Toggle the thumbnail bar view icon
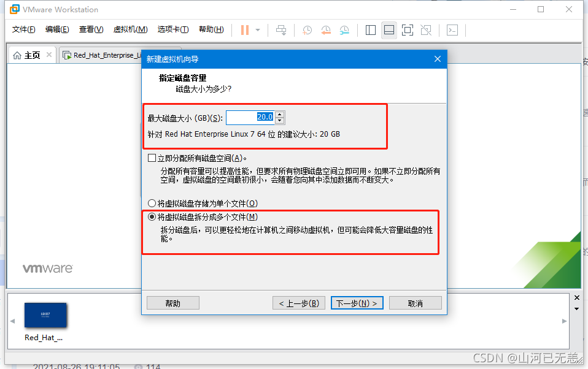The height and width of the screenshot is (369, 588). [389, 30]
